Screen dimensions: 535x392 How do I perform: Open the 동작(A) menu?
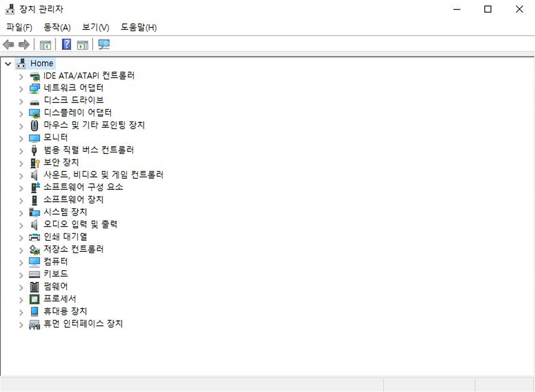coord(57,27)
